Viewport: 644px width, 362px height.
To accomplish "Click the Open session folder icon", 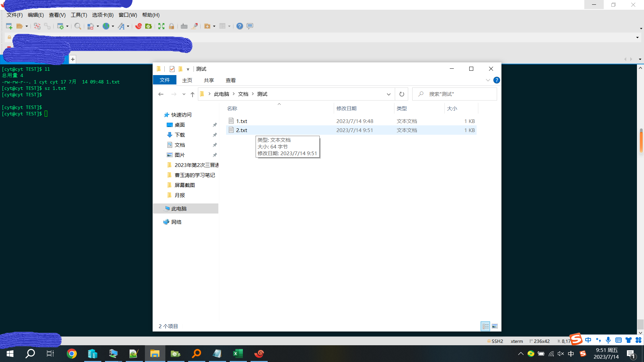I will click(x=20, y=26).
